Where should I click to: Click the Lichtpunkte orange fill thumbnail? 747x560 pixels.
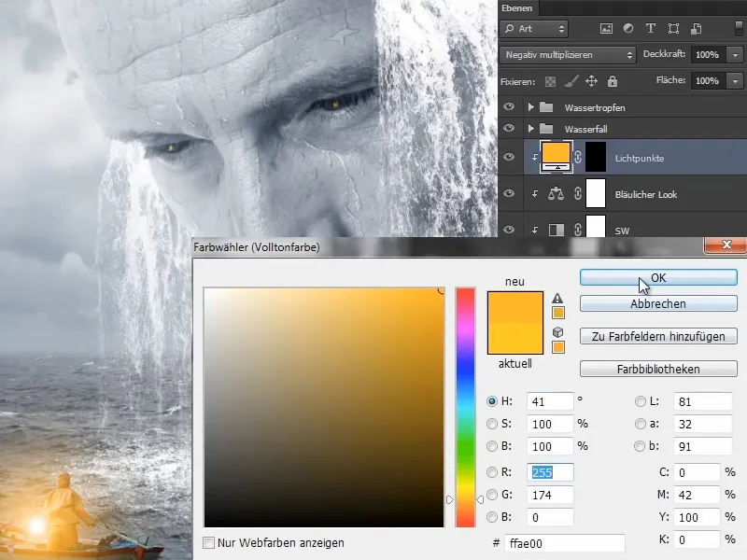tap(557, 157)
